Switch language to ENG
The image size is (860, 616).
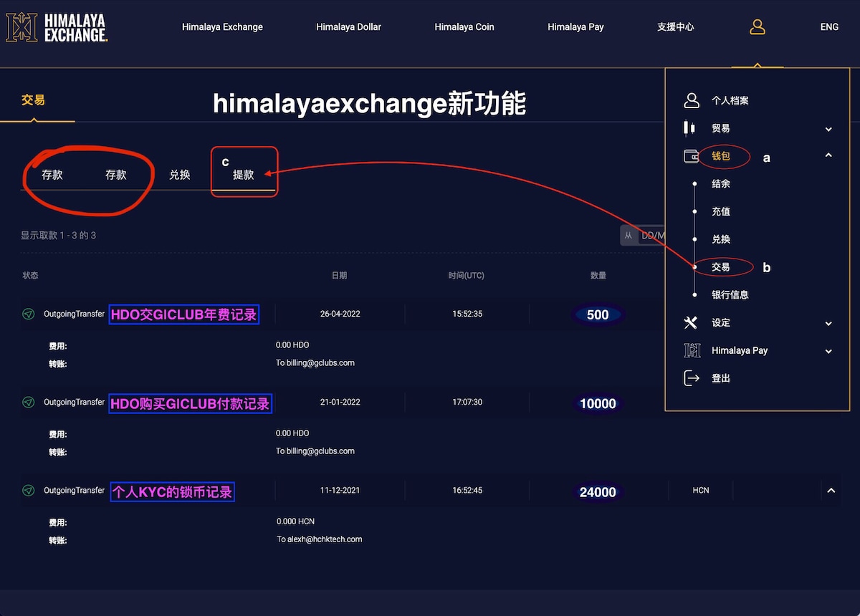click(829, 27)
